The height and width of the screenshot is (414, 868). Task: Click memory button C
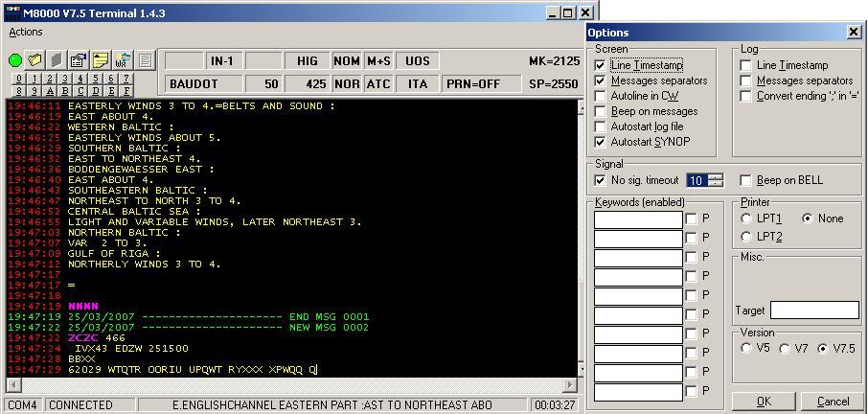click(x=80, y=91)
